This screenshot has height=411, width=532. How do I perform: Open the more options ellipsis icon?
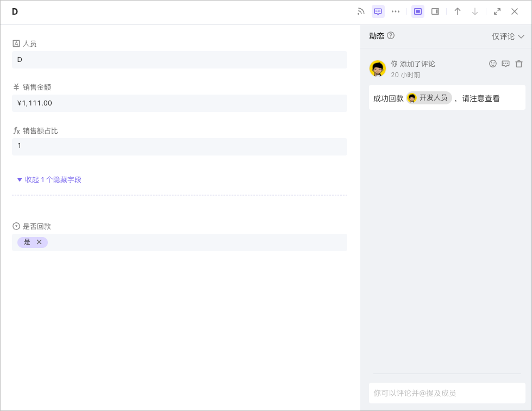(395, 11)
